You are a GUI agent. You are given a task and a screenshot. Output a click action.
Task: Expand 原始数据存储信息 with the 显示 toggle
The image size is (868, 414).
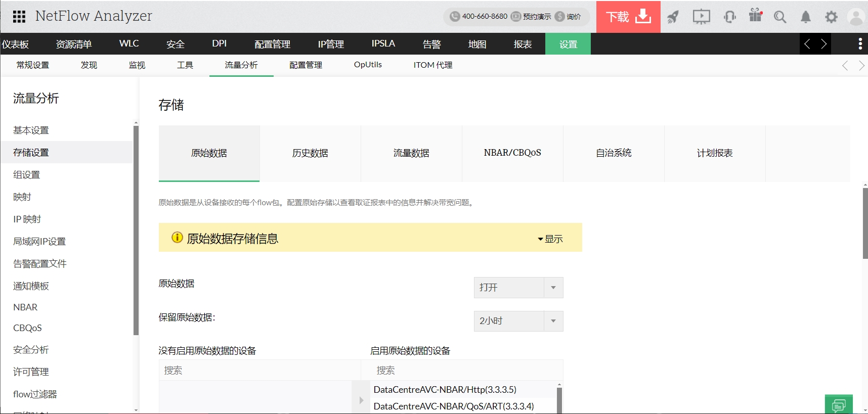(x=550, y=239)
